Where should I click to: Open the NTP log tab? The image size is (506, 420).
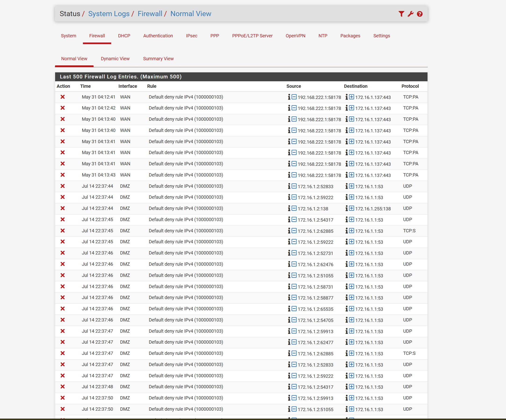coord(323,36)
